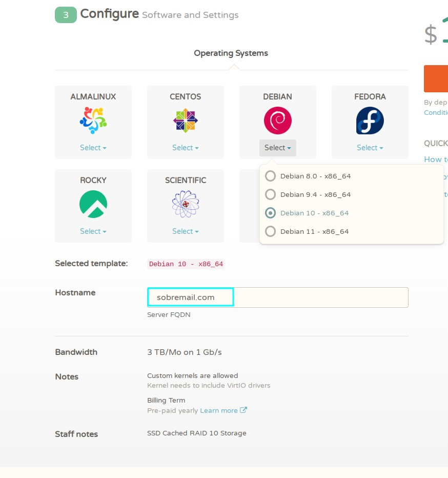Click the Rocky Linux logo
The height and width of the screenshot is (478, 448).
pyautogui.click(x=93, y=204)
